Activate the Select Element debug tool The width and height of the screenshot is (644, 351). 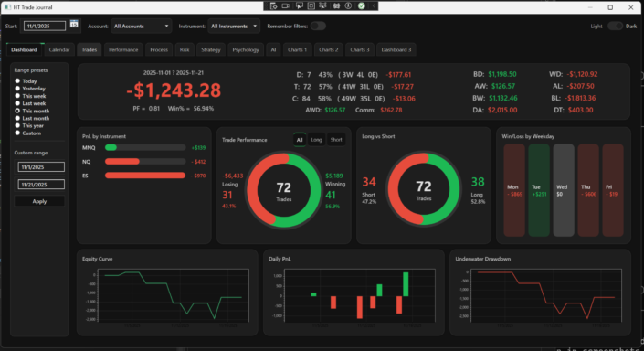299,5
